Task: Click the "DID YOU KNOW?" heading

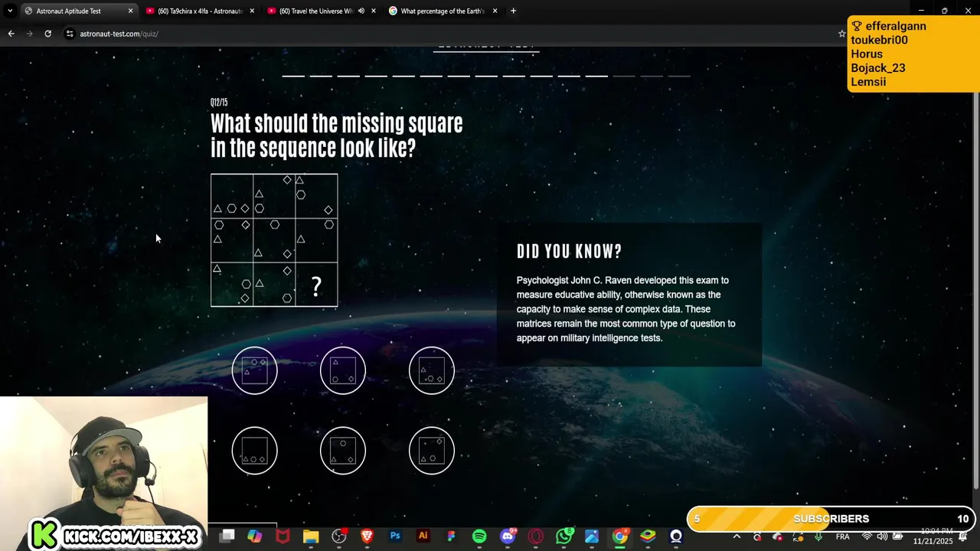Action: coord(570,251)
